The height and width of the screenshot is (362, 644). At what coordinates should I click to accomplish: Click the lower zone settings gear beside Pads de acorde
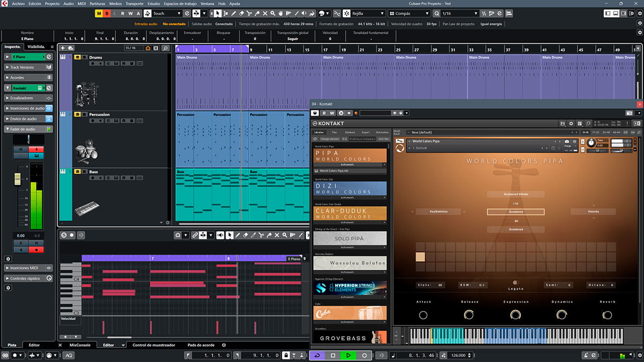coord(224,345)
